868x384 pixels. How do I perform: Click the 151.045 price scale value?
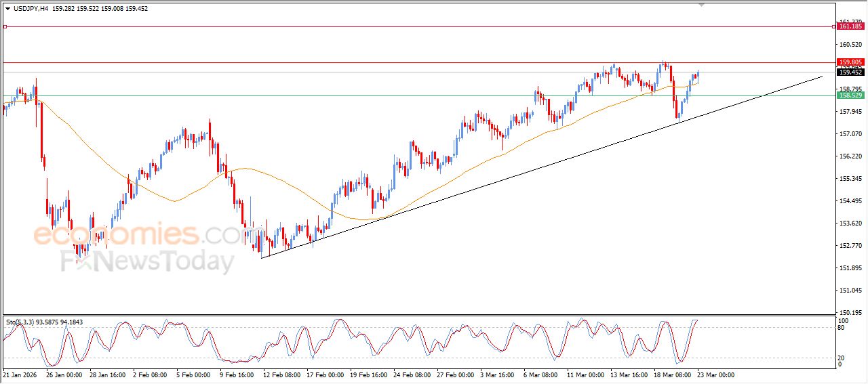tap(850, 291)
